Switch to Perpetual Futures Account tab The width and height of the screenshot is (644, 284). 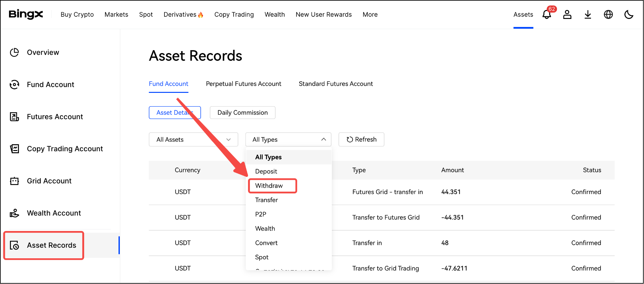[243, 84]
